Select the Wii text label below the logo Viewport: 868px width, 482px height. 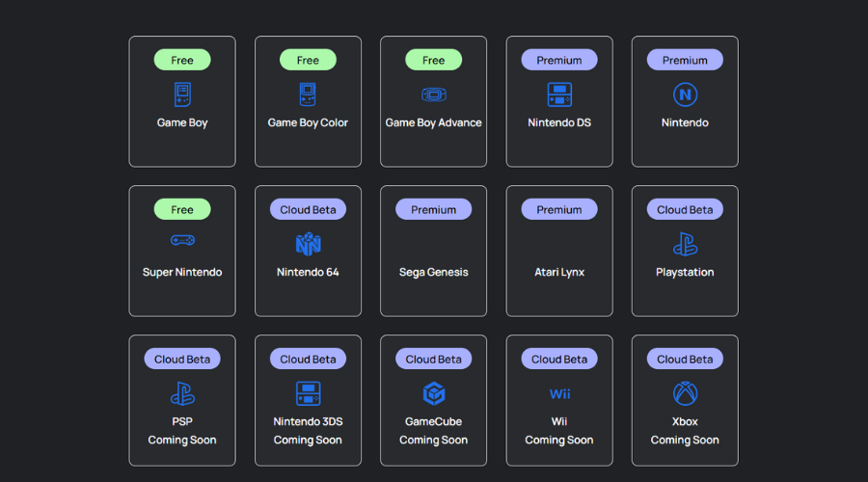pyautogui.click(x=559, y=421)
